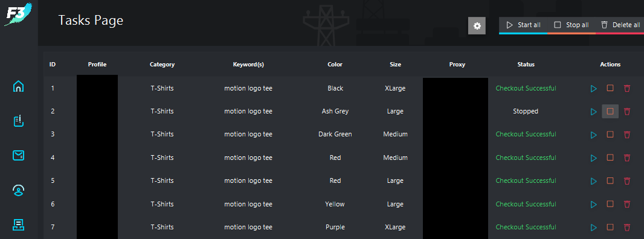Delete task 5 Red Large
Screen dimensions: 644x239
[626, 180]
